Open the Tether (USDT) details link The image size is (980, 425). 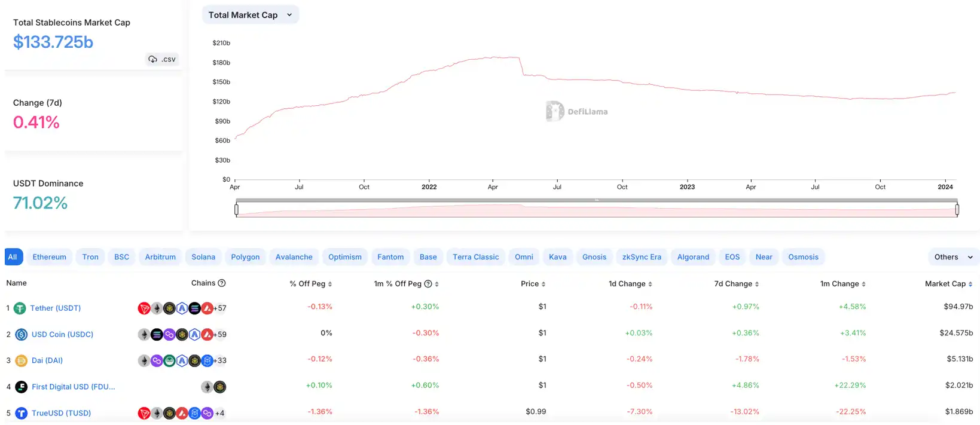[x=56, y=308]
